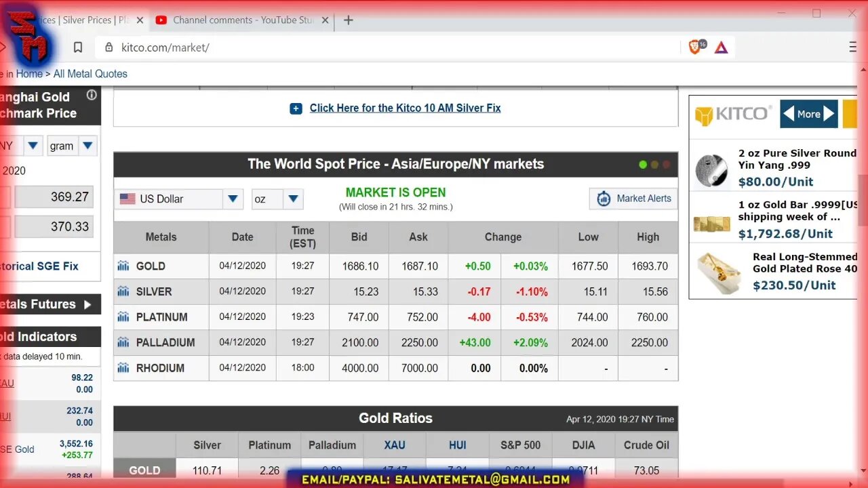
Task: Click the XAU column header in Gold Ratios
Action: coord(395,445)
